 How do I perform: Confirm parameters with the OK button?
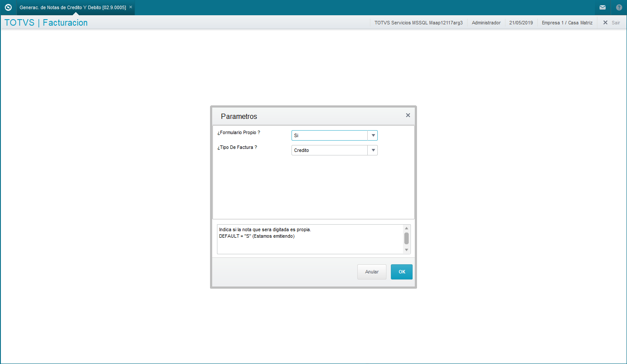(402, 272)
